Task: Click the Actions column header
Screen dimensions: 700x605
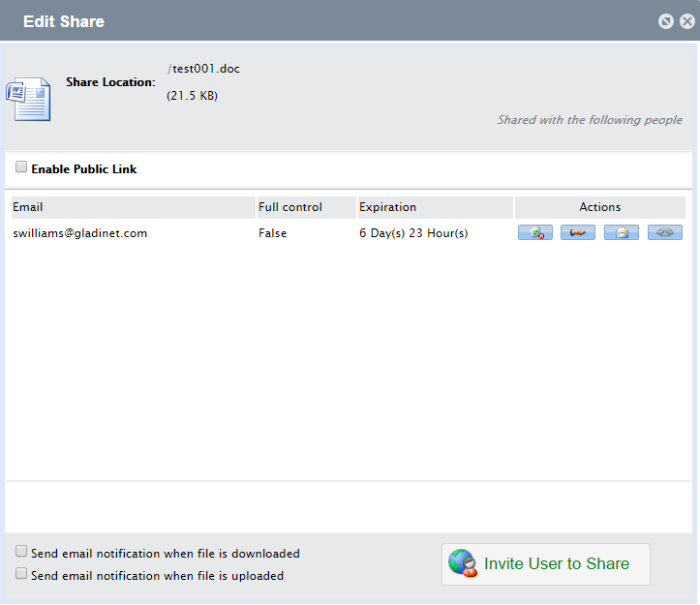Action: tap(599, 207)
